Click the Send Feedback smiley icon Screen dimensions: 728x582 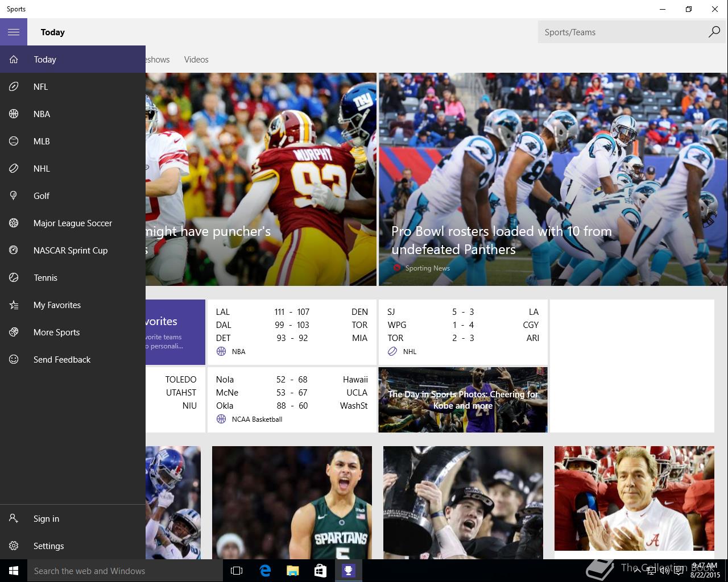click(14, 359)
